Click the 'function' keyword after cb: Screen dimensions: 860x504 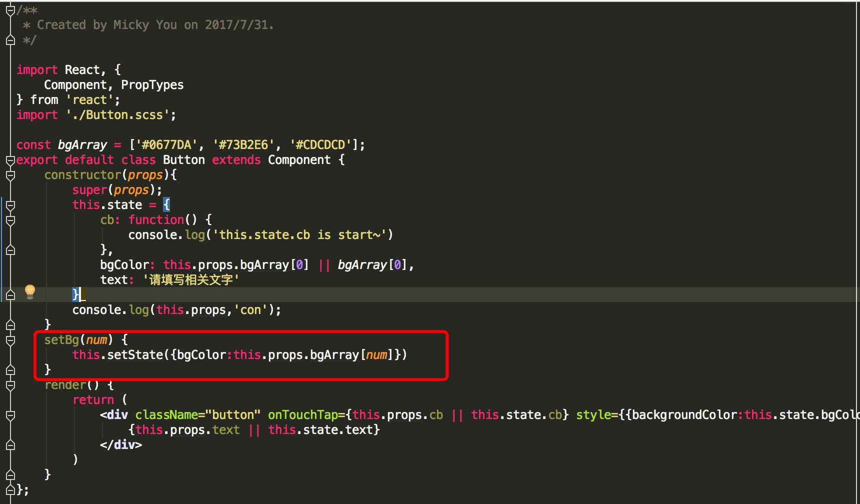click(156, 220)
